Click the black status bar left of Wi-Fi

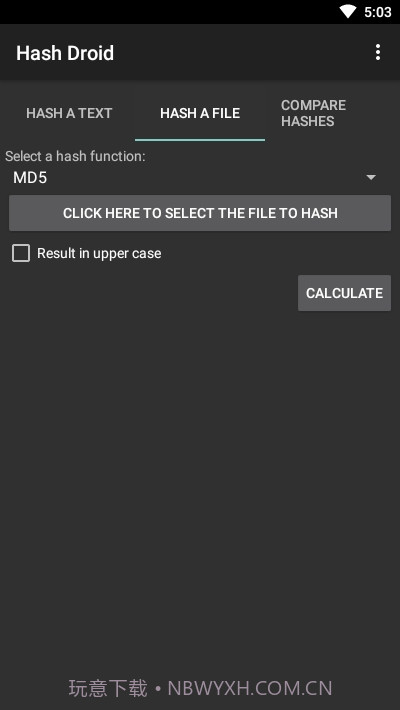[x=168, y=12]
